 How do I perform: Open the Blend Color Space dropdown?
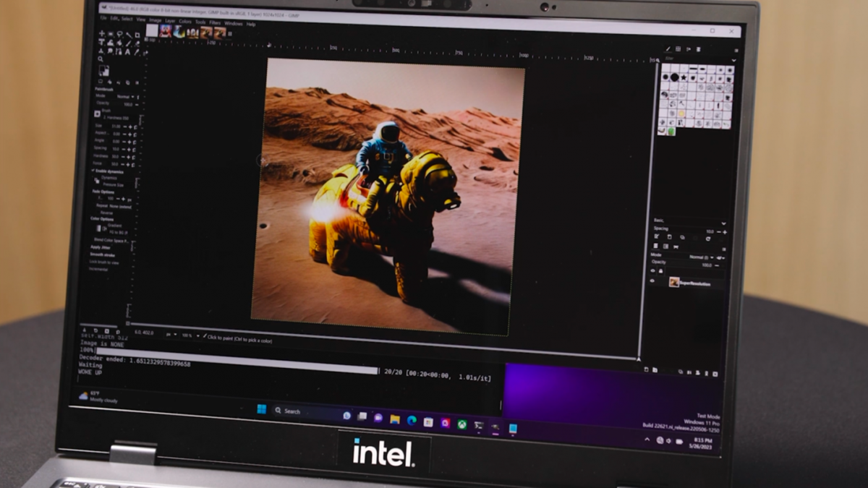[112, 240]
